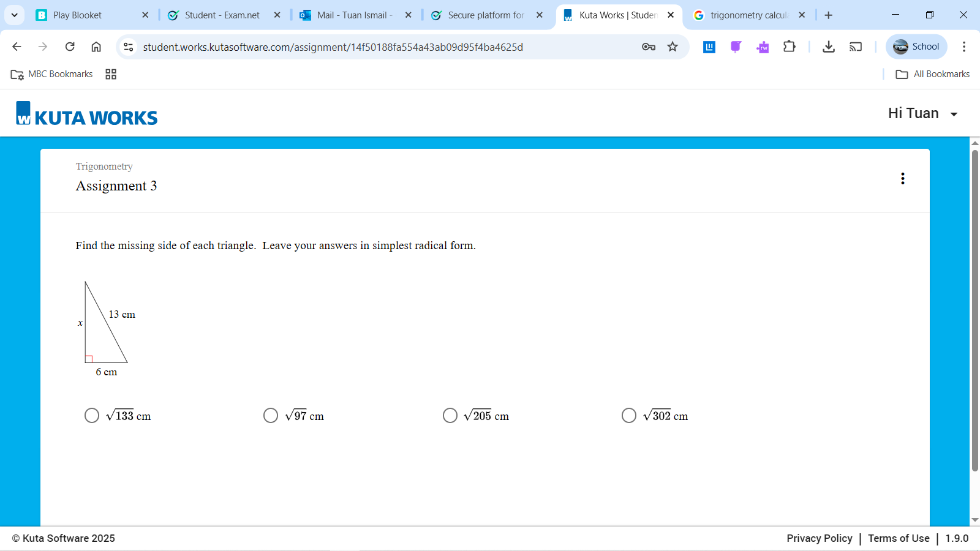Screen dimensions: 980x551
Task: Open the Privacy Policy link
Action: pos(819,538)
